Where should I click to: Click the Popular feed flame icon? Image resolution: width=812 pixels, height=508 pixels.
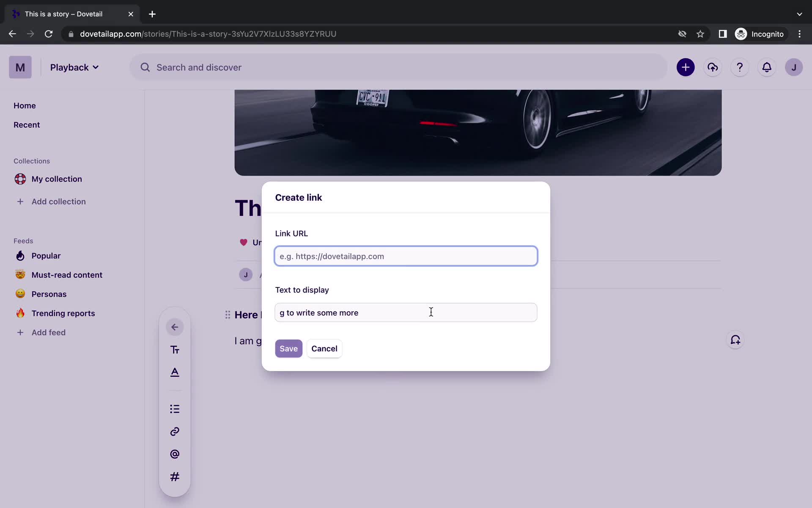(x=20, y=256)
